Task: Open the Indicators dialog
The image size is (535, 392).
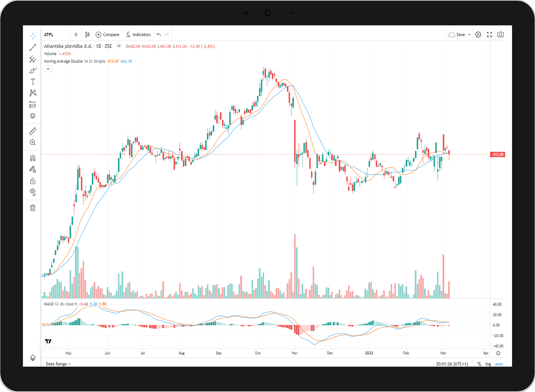Action: point(138,35)
